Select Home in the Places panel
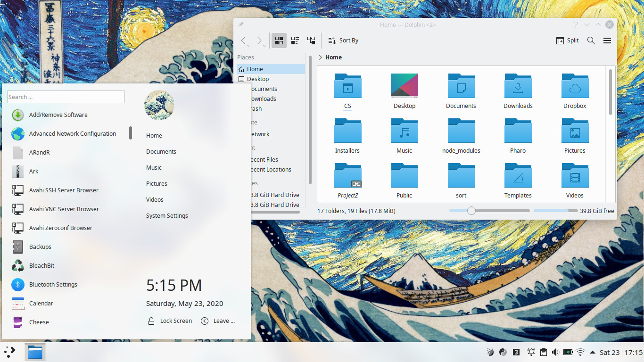 pyautogui.click(x=271, y=69)
